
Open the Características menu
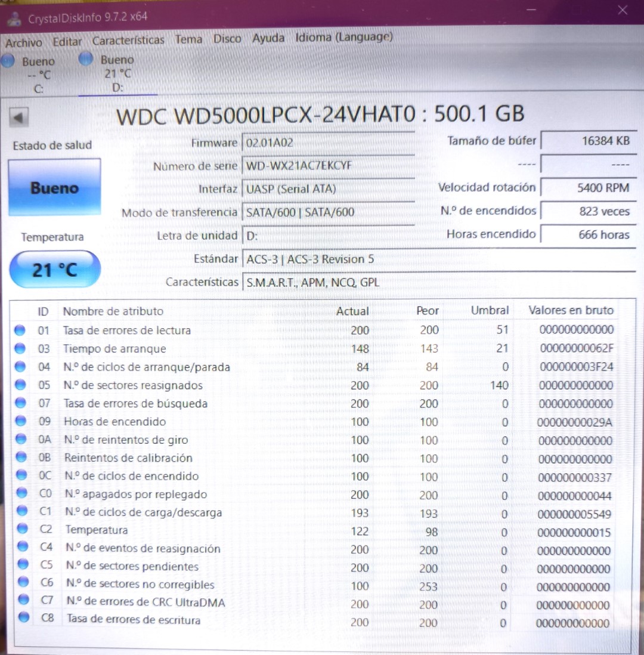coord(128,41)
